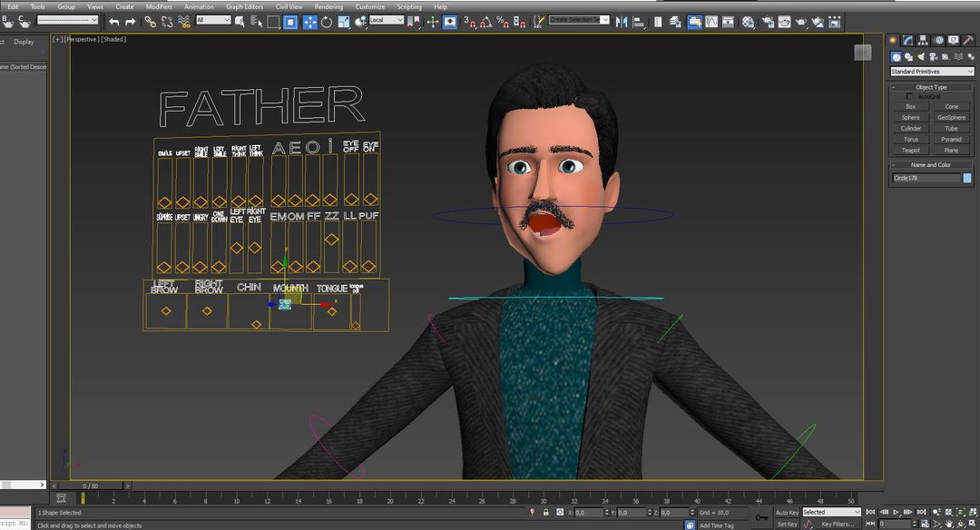Open the Material Editor
Viewport: 980px width, 530px height.
(x=748, y=21)
